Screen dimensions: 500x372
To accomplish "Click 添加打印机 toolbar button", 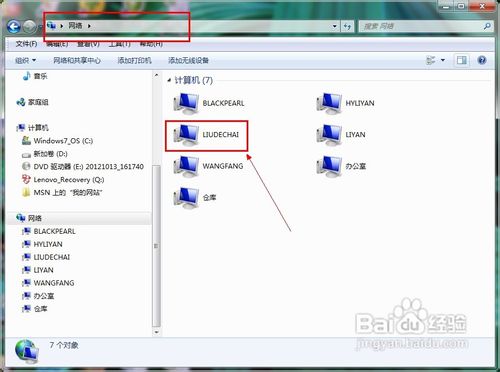I will [134, 60].
